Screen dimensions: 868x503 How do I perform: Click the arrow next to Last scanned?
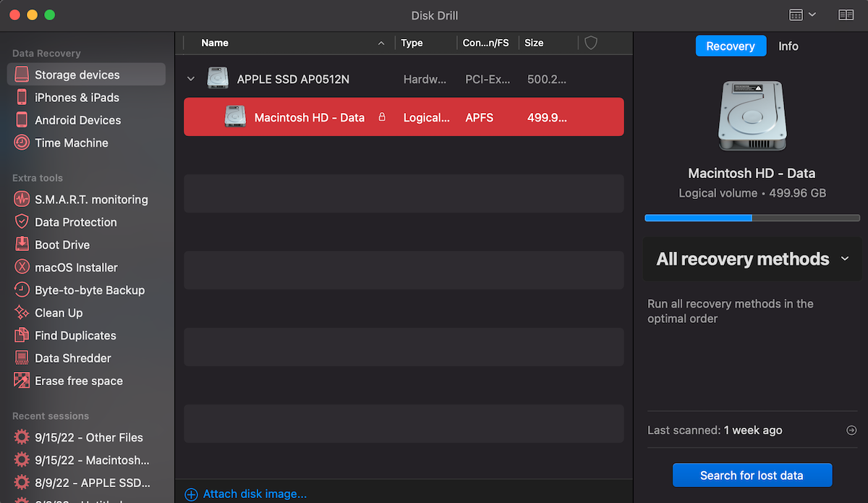(851, 430)
